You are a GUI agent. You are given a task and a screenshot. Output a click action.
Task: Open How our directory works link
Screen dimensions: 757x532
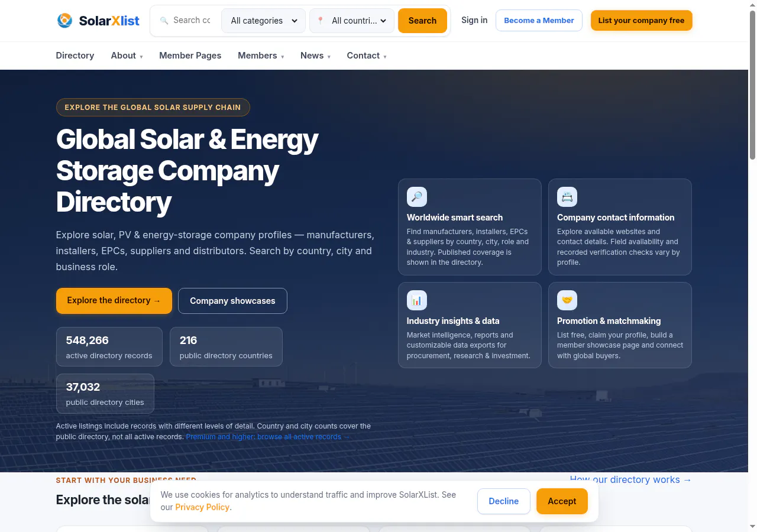630,479
